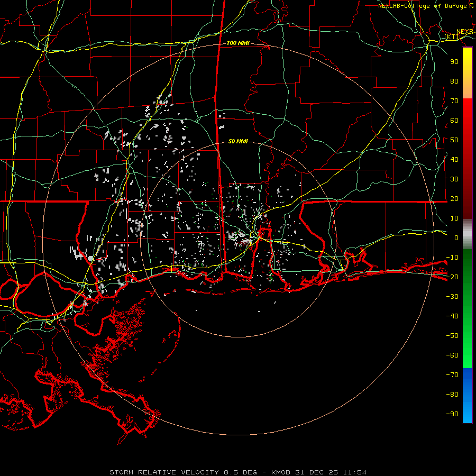Click the "50 NMI" range ring label

238,141
